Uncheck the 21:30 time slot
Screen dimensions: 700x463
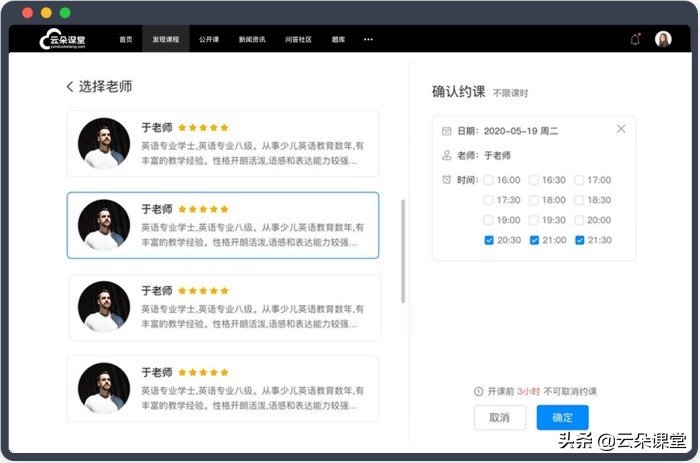click(x=579, y=240)
